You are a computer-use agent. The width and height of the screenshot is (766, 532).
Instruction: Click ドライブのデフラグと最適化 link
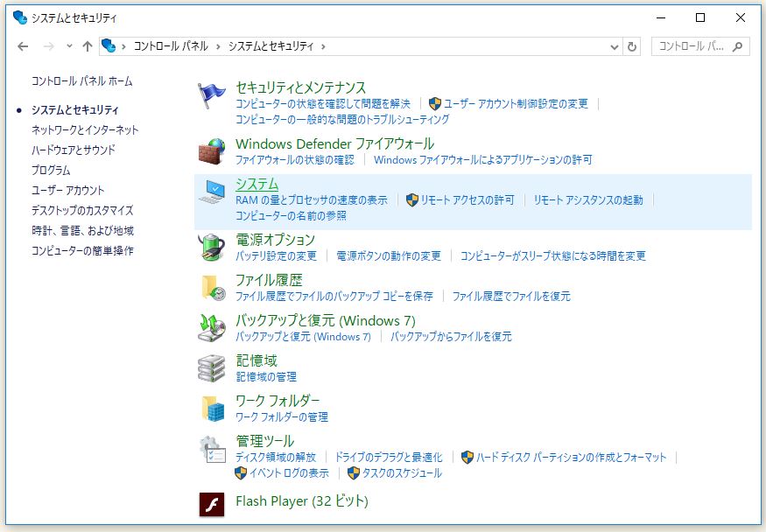[x=389, y=458]
